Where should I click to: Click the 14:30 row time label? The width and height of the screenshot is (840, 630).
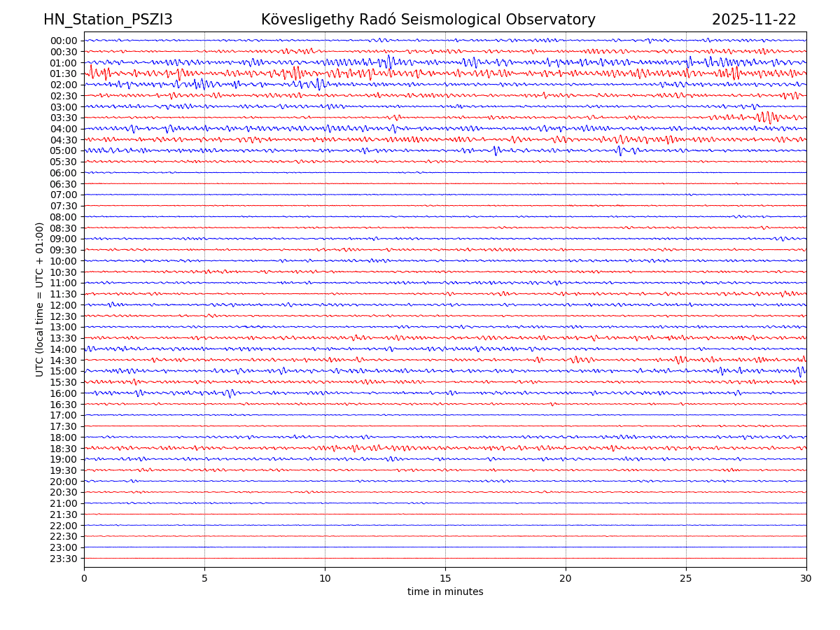pos(64,360)
